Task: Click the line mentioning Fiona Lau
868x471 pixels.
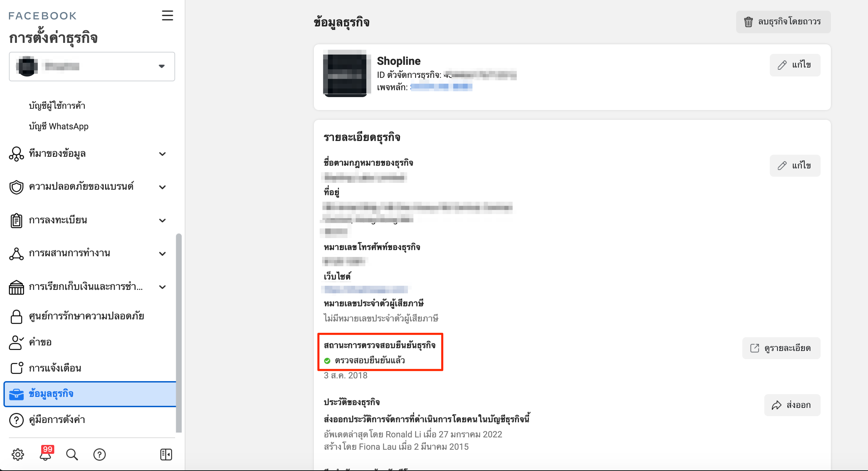Action: point(396,447)
